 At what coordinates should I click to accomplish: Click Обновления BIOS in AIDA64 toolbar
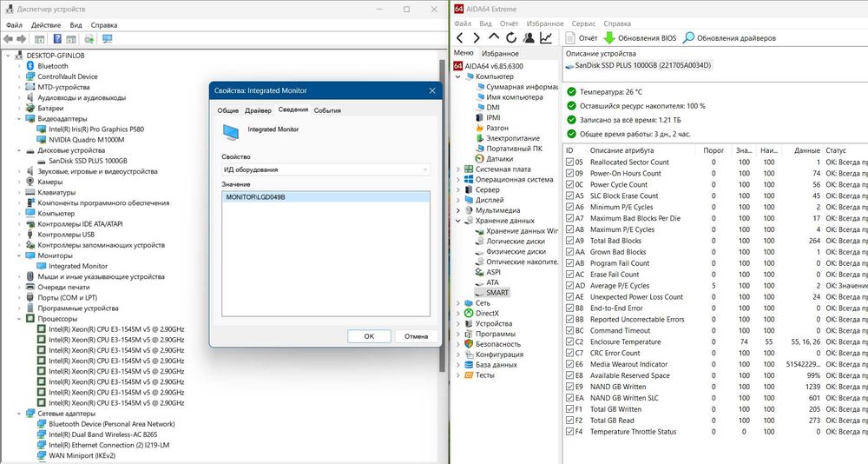pos(640,38)
